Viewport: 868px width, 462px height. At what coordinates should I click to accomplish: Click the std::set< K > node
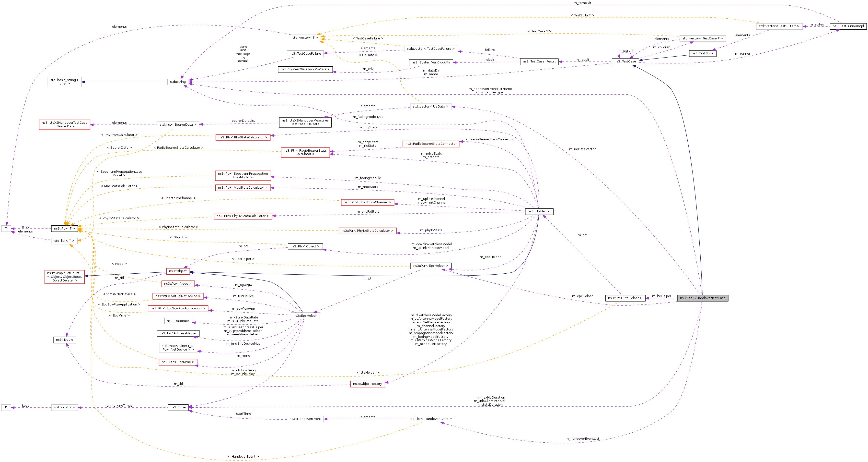(x=64, y=408)
